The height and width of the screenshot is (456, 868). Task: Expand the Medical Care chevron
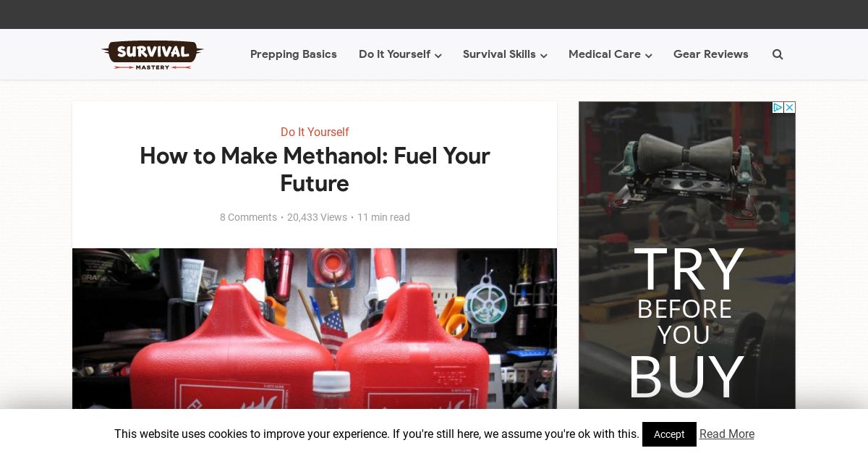pos(649,56)
